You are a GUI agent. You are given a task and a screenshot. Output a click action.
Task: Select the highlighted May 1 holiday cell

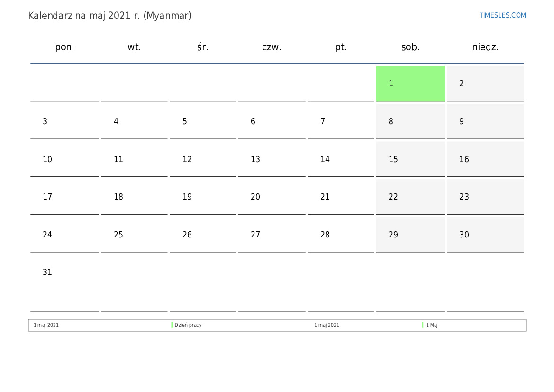410,83
